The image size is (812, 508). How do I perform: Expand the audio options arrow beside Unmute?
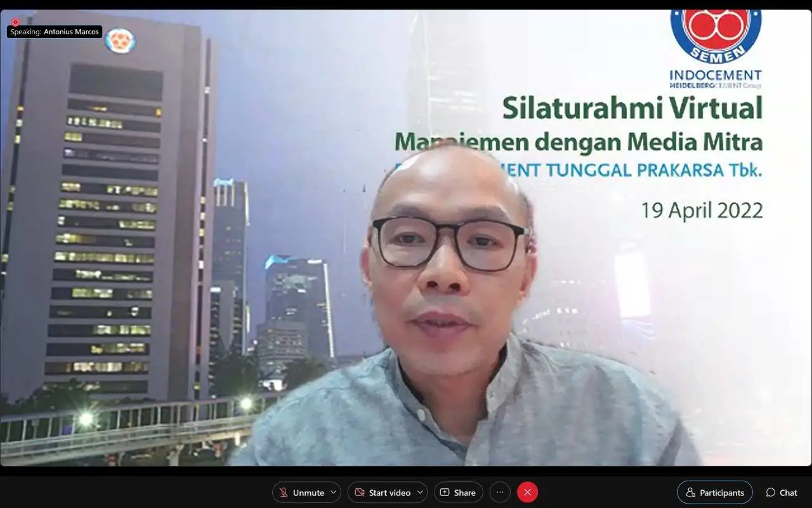pos(333,493)
